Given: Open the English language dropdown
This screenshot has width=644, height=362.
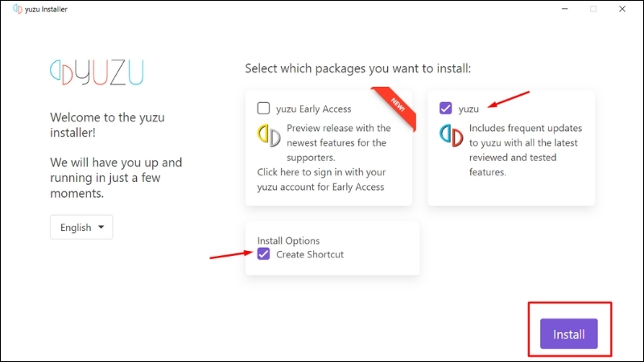Looking at the screenshot, I should coord(81,228).
